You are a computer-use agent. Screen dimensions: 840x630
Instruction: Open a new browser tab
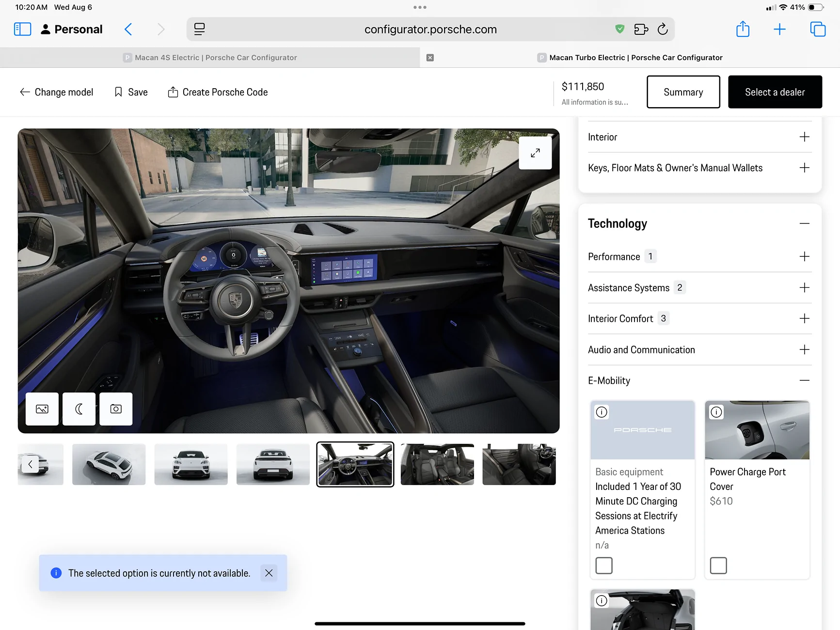[x=779, y=29]
